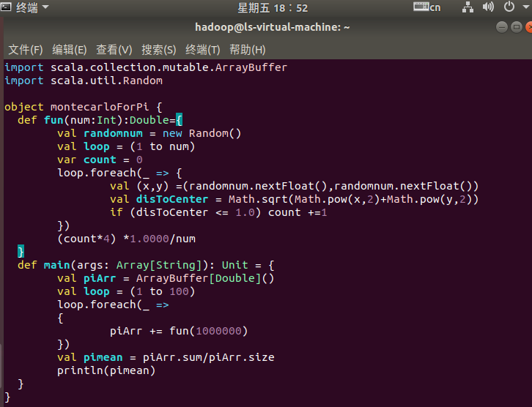Open the clock 星期五 18:52 calendar

[x=273, y=8]
